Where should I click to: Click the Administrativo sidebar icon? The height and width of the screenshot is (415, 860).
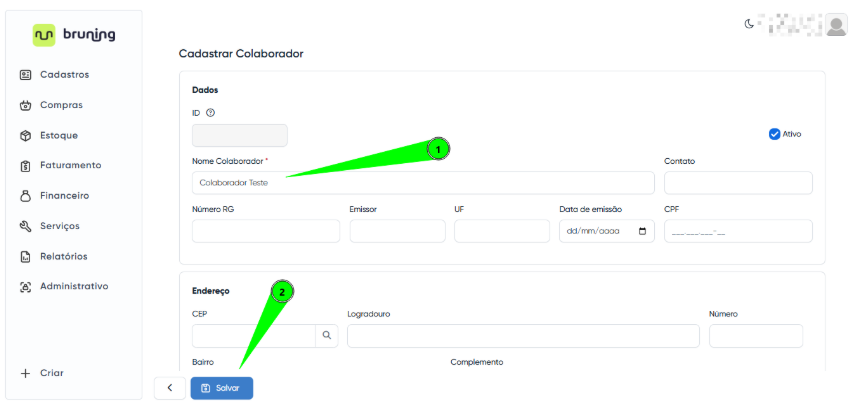coord(26,287)
